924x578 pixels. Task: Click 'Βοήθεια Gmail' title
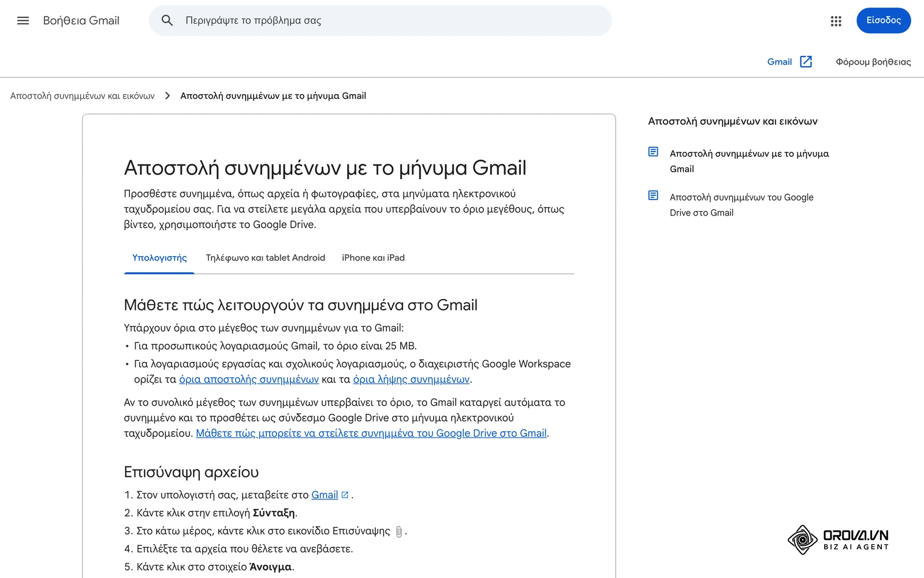(81, 21)
